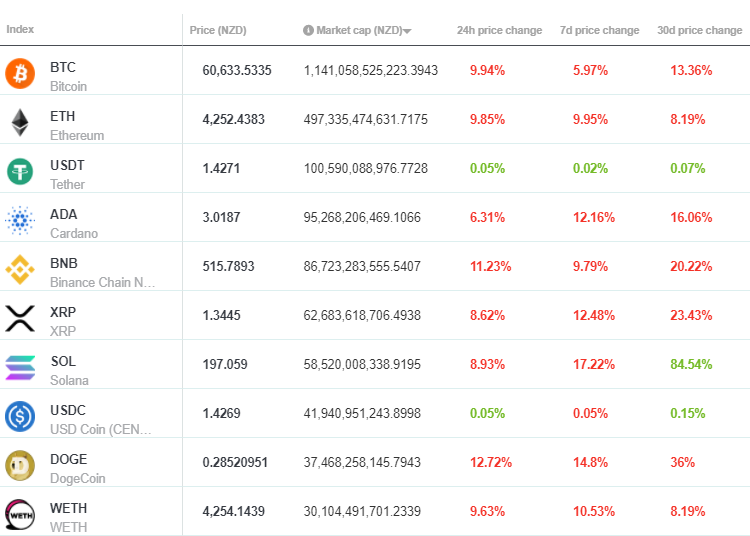Select WETH market cap 30,104,491,701.2339
Viewport: 750px width, 536px height.
tap(362, 512)
